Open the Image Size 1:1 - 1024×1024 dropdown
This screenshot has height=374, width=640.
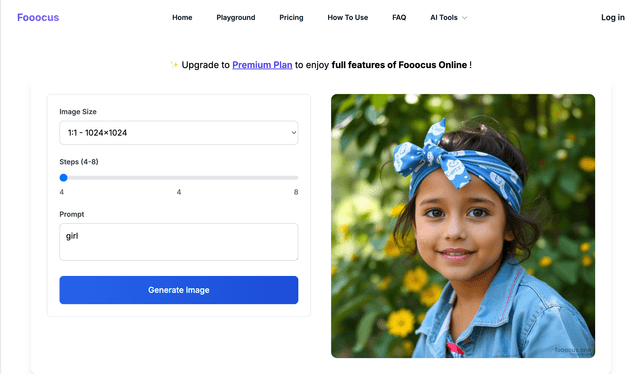pyautogui.click(x=179, y=133)
